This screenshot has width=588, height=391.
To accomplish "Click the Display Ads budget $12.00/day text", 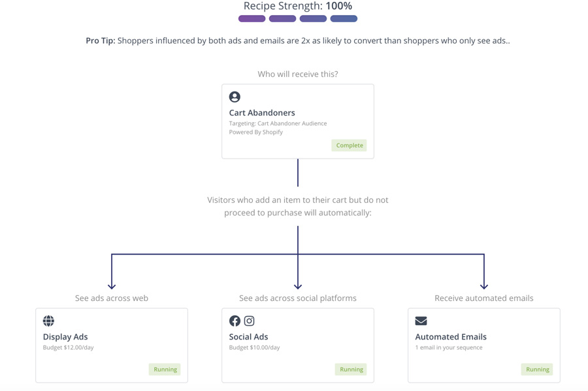I will 68,348.
